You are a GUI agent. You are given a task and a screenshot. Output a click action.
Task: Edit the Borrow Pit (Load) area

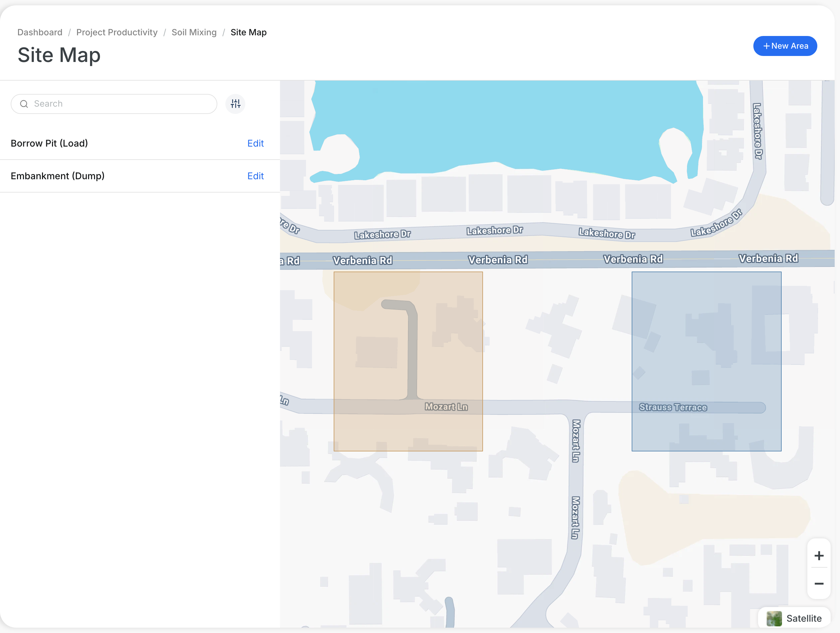tap(256, 144)
